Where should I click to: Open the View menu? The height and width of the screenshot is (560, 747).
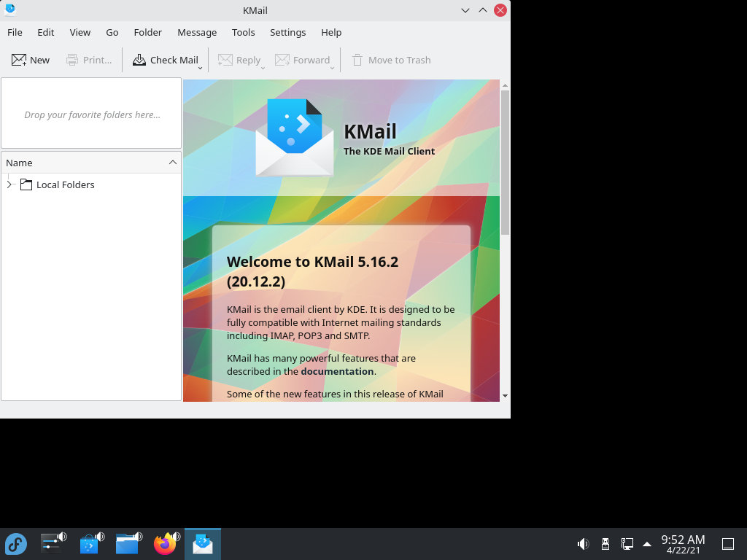point(80,32)
